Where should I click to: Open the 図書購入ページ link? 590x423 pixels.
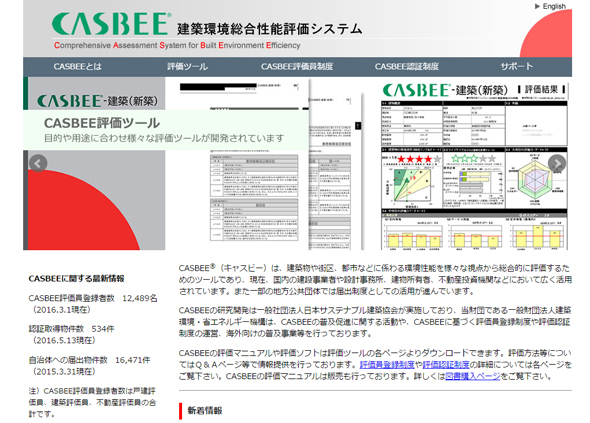tap(473, 376)
